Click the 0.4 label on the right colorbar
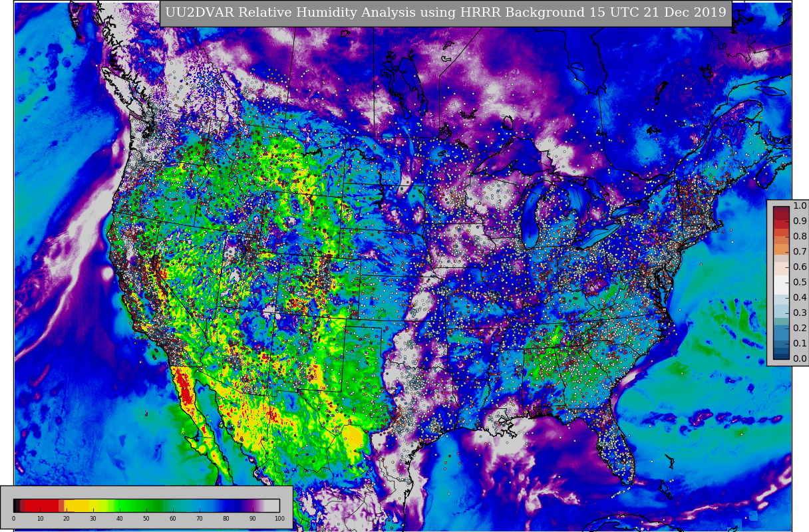This screenshot has width=809, height=532. [800, 297]
